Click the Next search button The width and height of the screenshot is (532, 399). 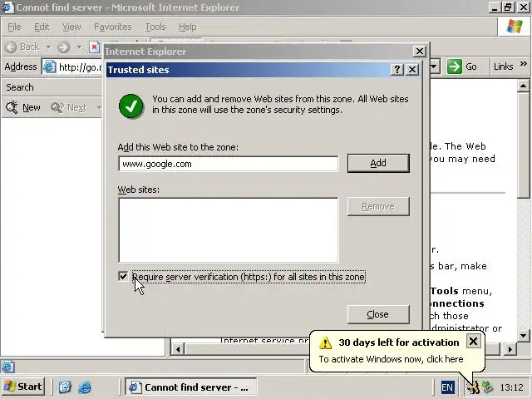69,107
